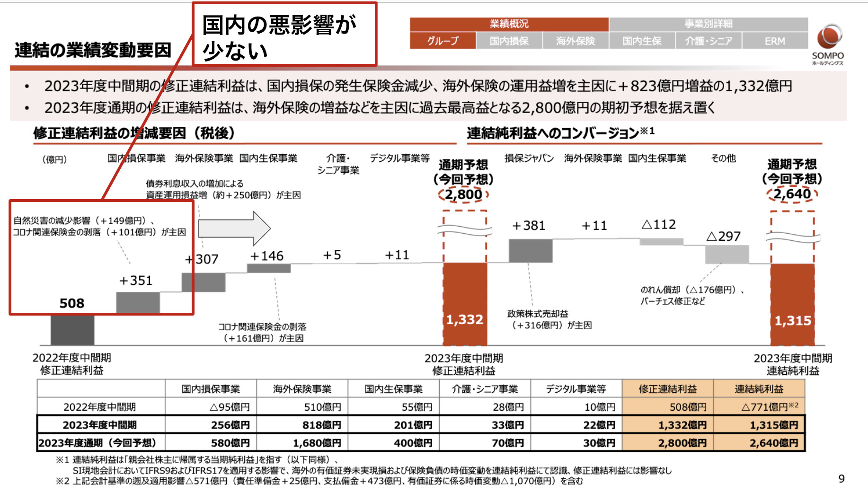This screenshot has height=493, width=868.
Task: Switch to the 国内損保 tab
Action: coord(509,41)
